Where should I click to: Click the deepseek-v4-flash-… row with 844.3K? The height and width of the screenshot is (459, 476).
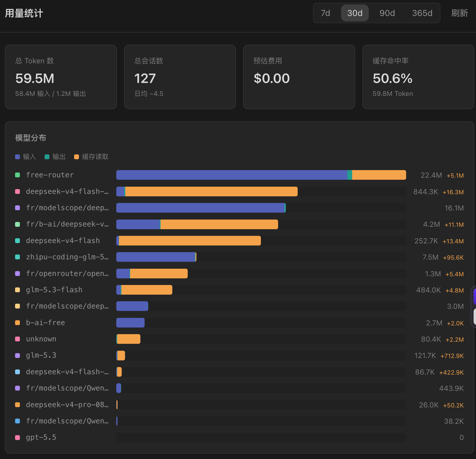[240, 192]
